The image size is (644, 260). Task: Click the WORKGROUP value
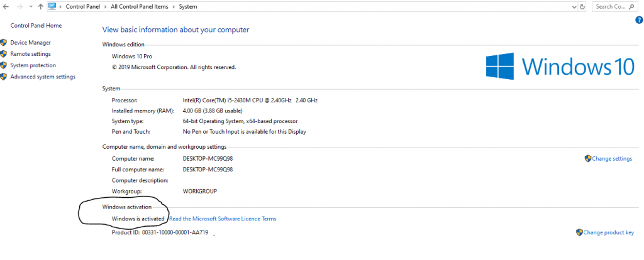[x=199, y=191]
